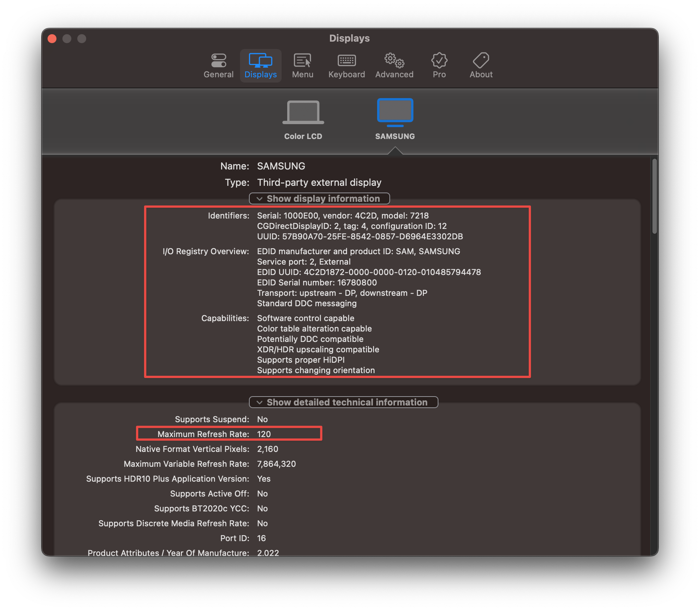
Task: Click the Software control capable line
Action: (306, 318)
